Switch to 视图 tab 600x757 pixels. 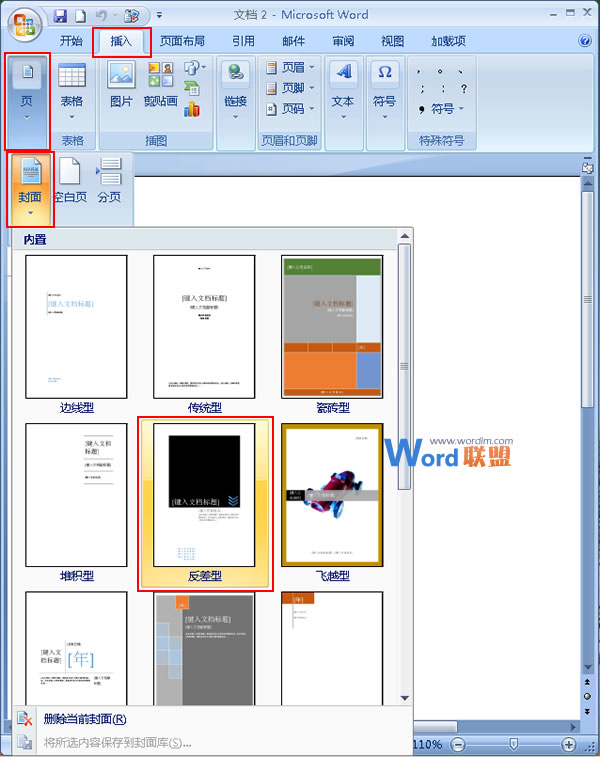coord(392,42)
